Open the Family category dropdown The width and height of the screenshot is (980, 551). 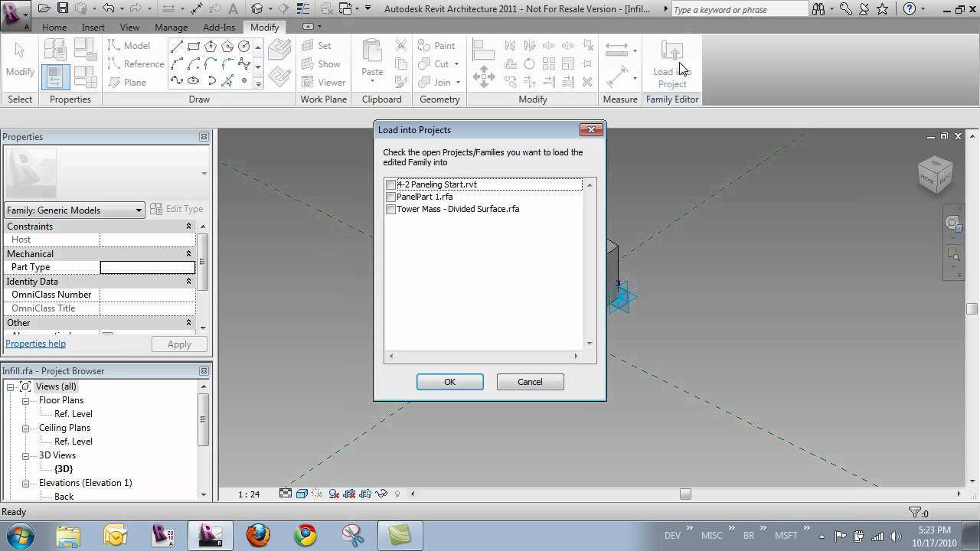(139, 209)
